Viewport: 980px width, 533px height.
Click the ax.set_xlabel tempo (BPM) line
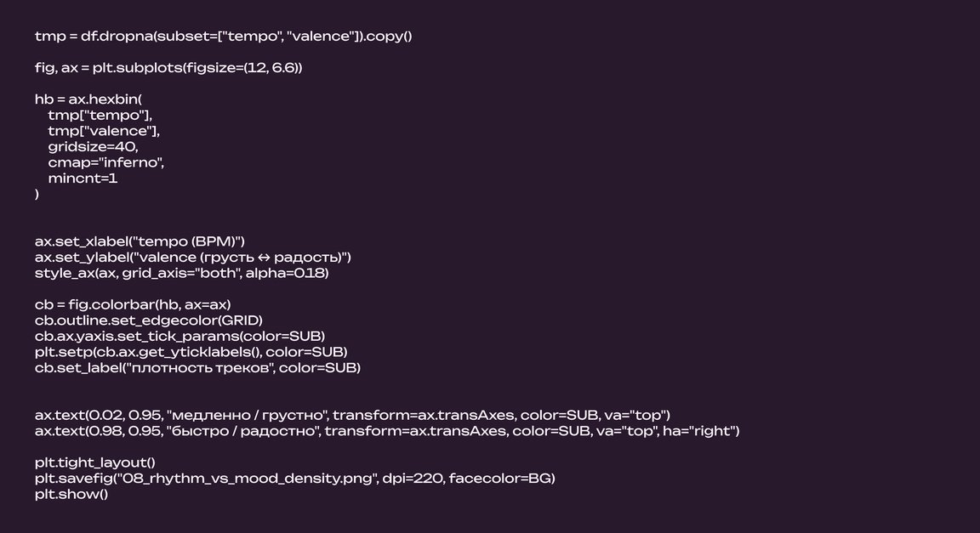pyautogui.click(x=140, y=241)
